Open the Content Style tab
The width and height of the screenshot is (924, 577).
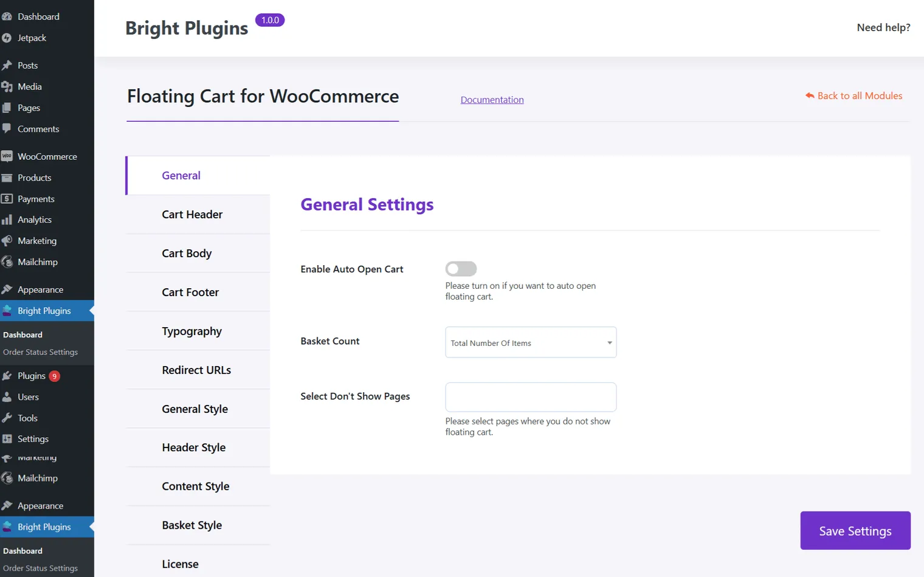198,486
